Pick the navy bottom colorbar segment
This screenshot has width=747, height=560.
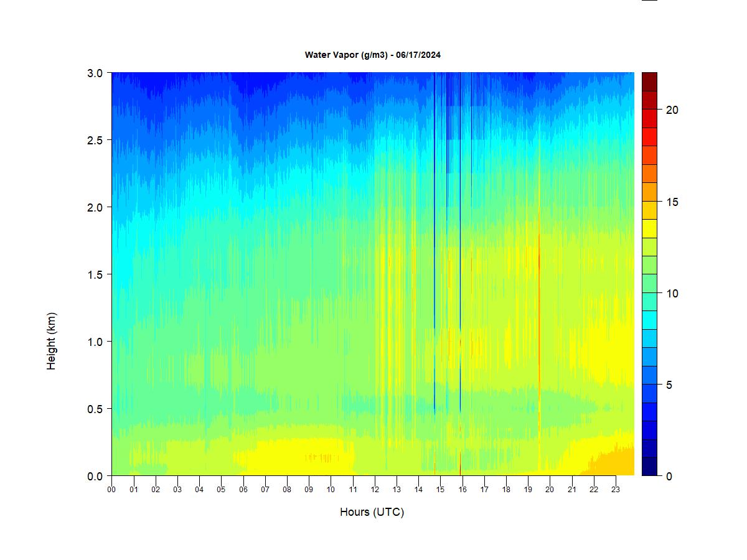pyautogui.click(x=649, y=467)
